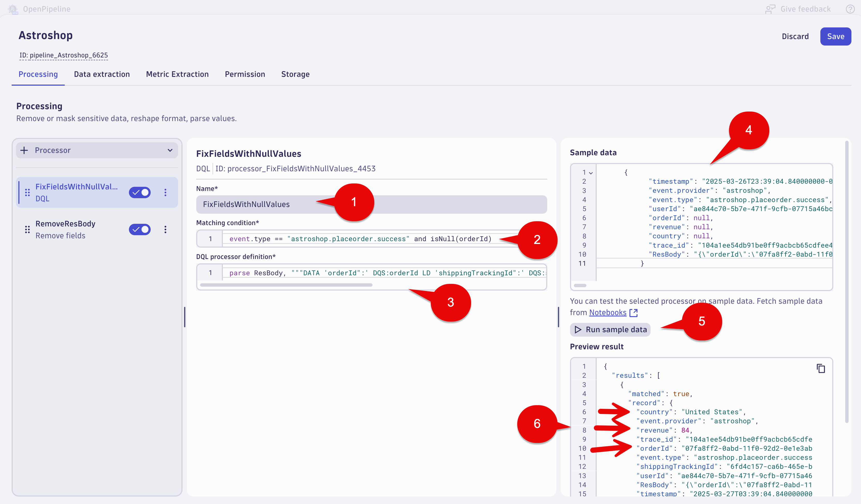Click the Give feedback icon
This screenshot has width=861, height=504.
pyautogui.click(x=770, y=9)
